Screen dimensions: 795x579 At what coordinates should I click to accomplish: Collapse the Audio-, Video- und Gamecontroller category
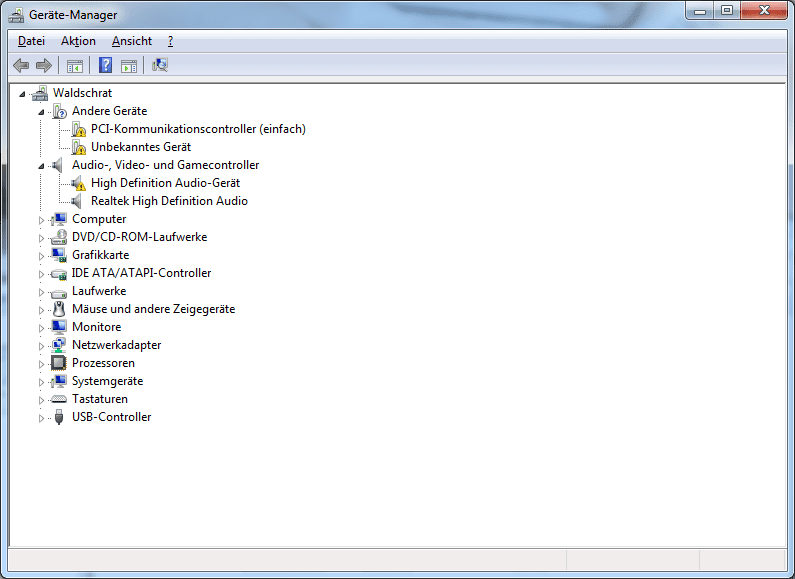[x=41, y=166]
